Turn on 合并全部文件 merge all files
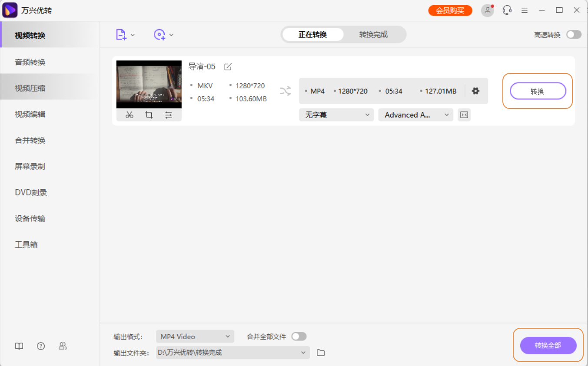This screenshot has height=366, width=588. click(x=299, y=336)
